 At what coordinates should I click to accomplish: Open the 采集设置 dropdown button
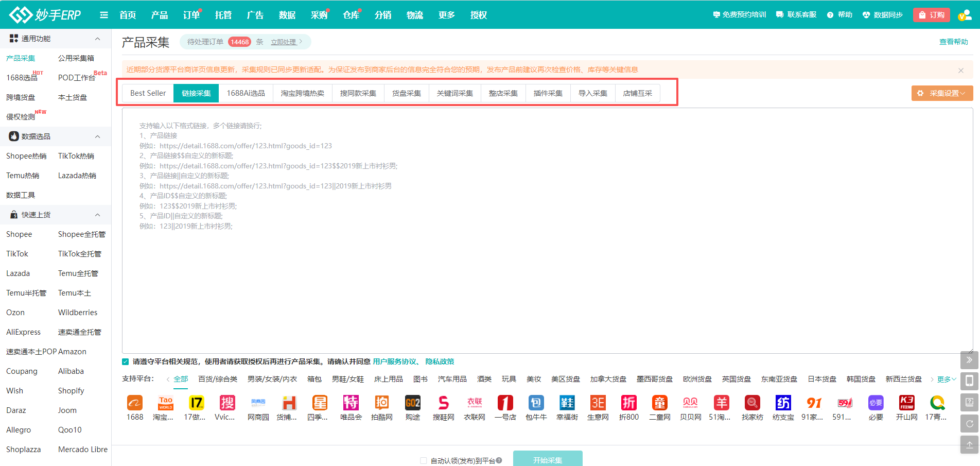pos(942,93)
